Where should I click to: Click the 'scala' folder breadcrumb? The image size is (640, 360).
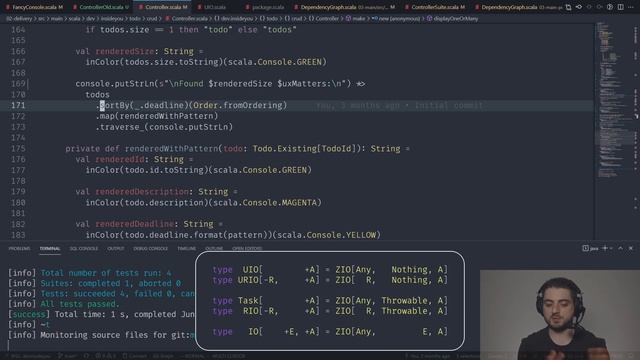(x=74, y=18)
